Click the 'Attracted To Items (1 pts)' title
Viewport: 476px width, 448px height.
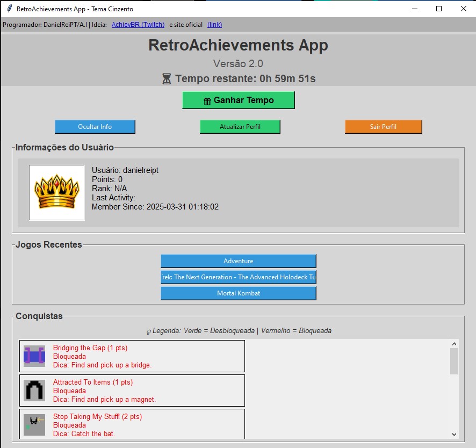click(x=93, y=382)
